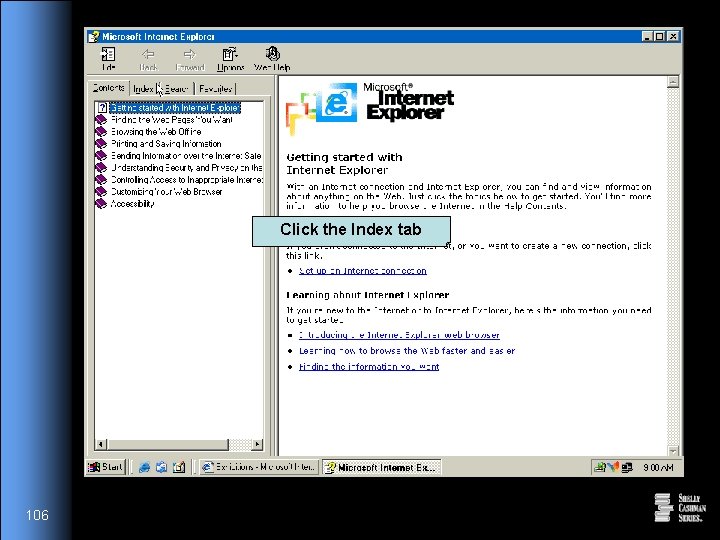Viewport: 720px width, 540px height.
Task: Click purple book icon beside Accessibility
Action: click(101, 203)
